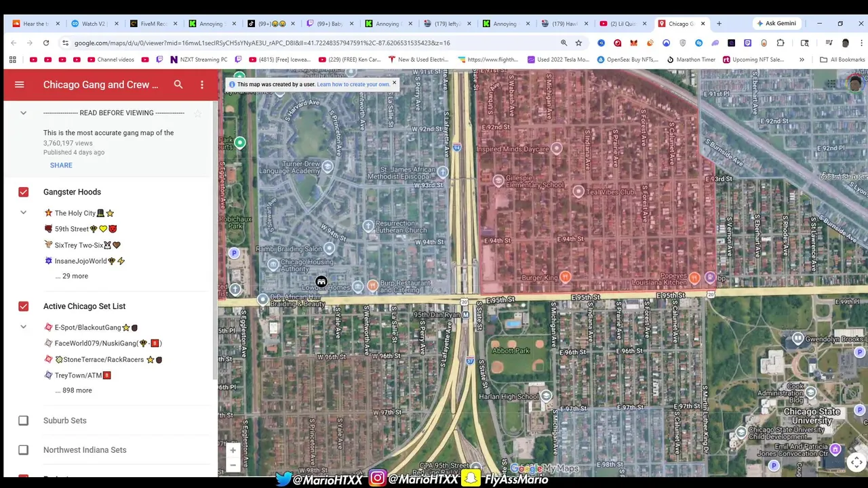Screen dimensions: 868x488
Task: Open Chrome's zoom control in address bar
Action: [x=564, y=43]
